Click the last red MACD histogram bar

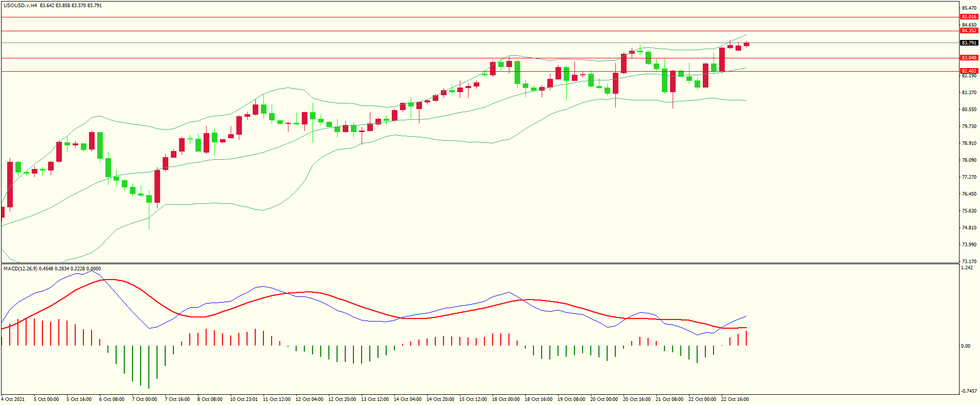[746, 338]
